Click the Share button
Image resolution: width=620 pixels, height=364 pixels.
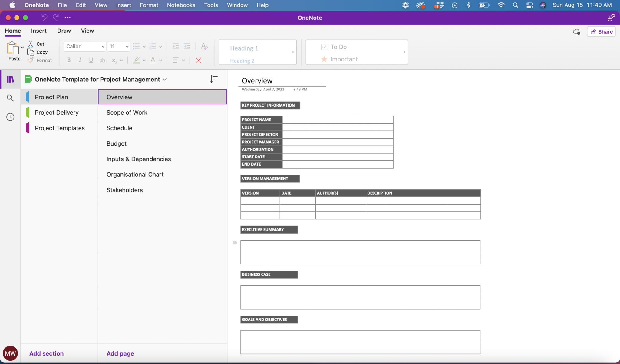click(x=601, y=31)
